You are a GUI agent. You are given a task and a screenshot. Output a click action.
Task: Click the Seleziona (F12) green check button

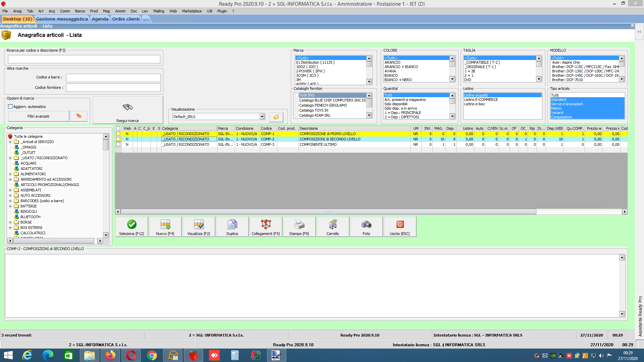tap(131, 227)
